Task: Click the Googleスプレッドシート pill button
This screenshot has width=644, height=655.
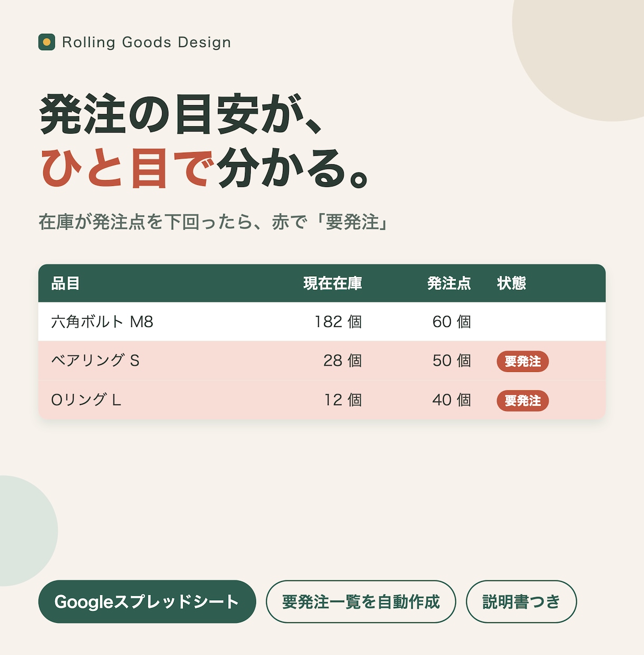Action: click(x=147, y=602)
